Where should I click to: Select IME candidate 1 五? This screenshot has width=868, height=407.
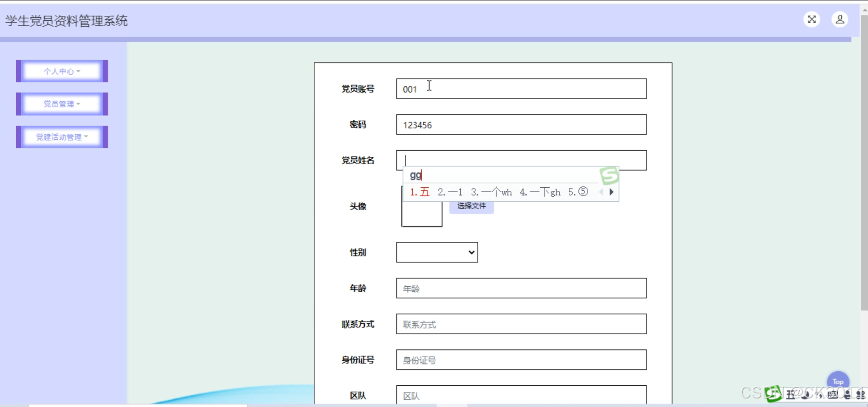[x=420, y=192]
